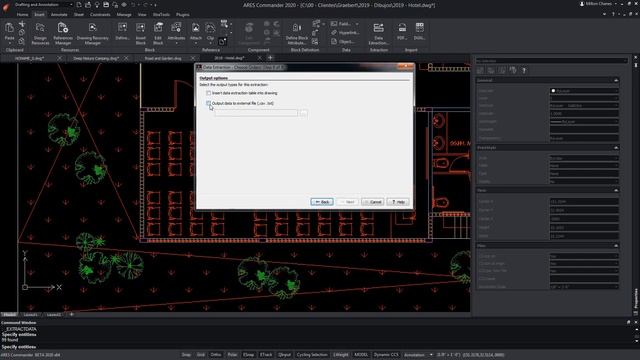This screenshot has height=360, width=640.
Task: Switch to the Annotate ribbon tab
Action: [59, 14]
